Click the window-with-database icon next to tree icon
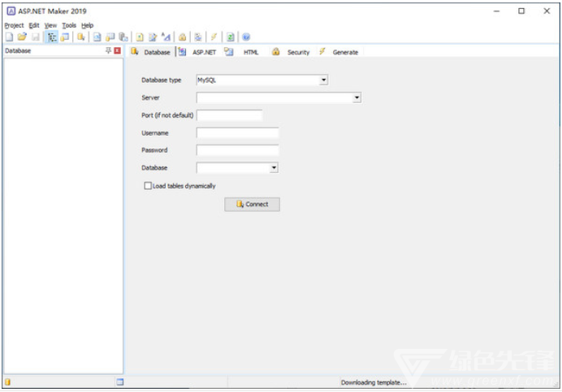The width and height of the screenshot is (562, 392). [65, 37]
